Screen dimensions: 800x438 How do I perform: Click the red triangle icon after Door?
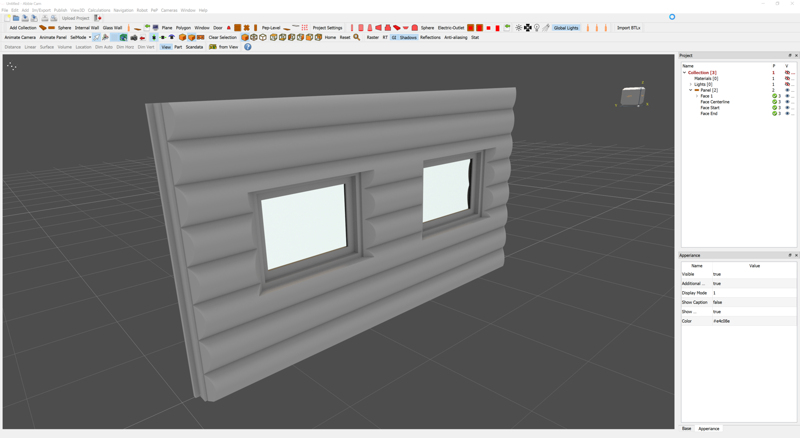click(x=229, y=28)
